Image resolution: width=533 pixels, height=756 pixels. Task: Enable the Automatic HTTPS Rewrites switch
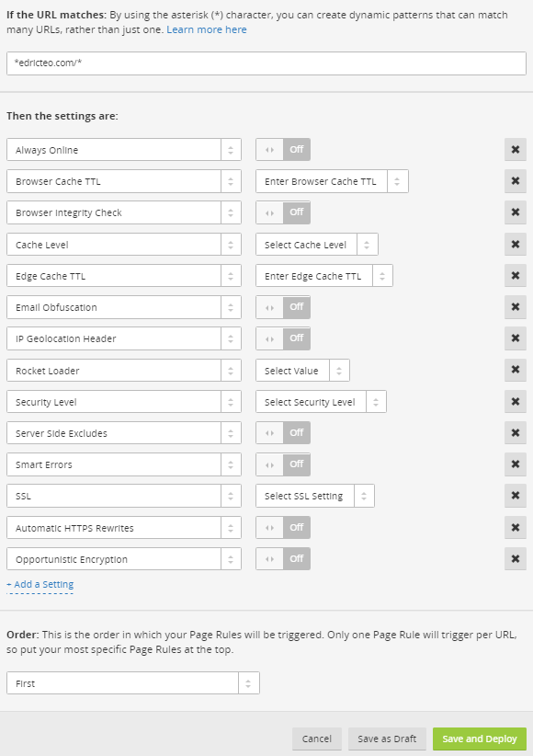pos(283,528)
